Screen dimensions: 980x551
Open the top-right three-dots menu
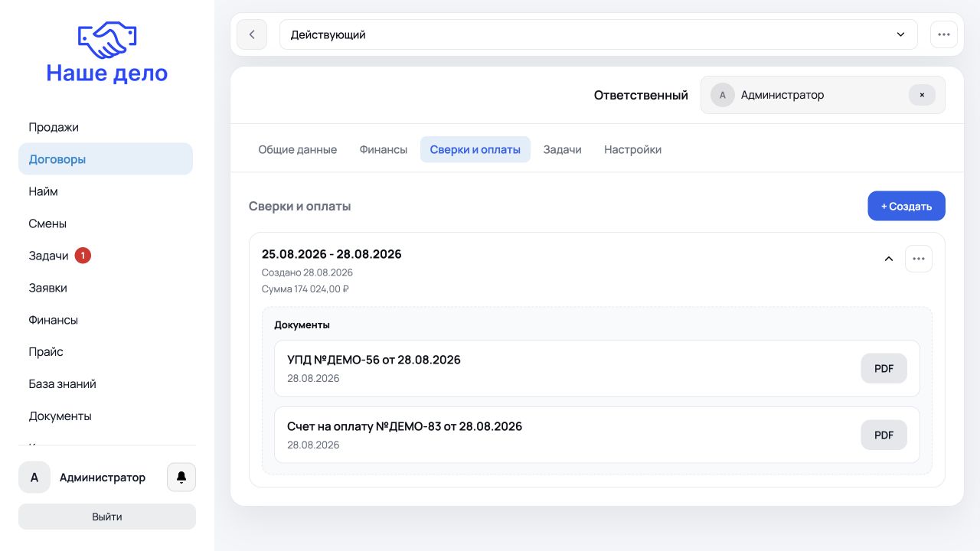click(944, 34)
